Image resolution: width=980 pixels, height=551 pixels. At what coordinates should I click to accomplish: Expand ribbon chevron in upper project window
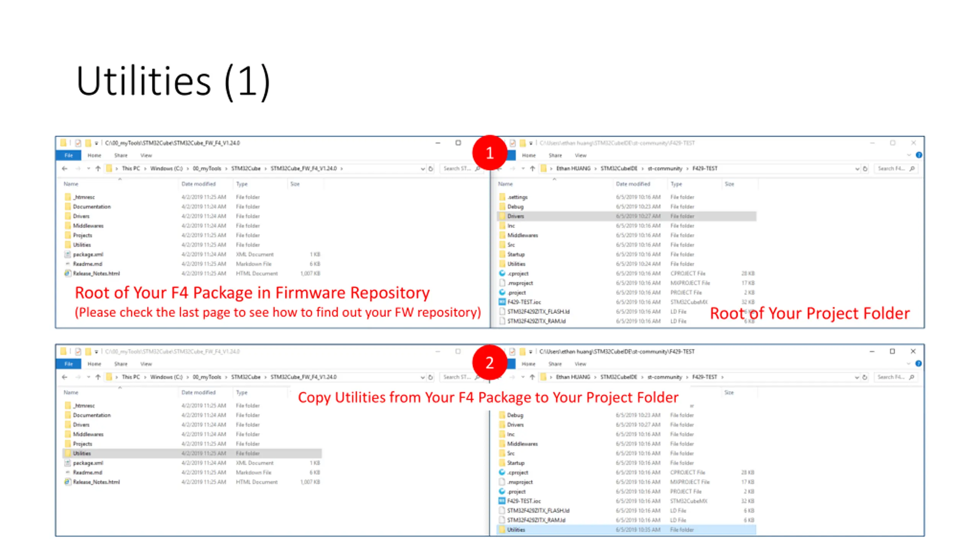click(x=909, y=155)
